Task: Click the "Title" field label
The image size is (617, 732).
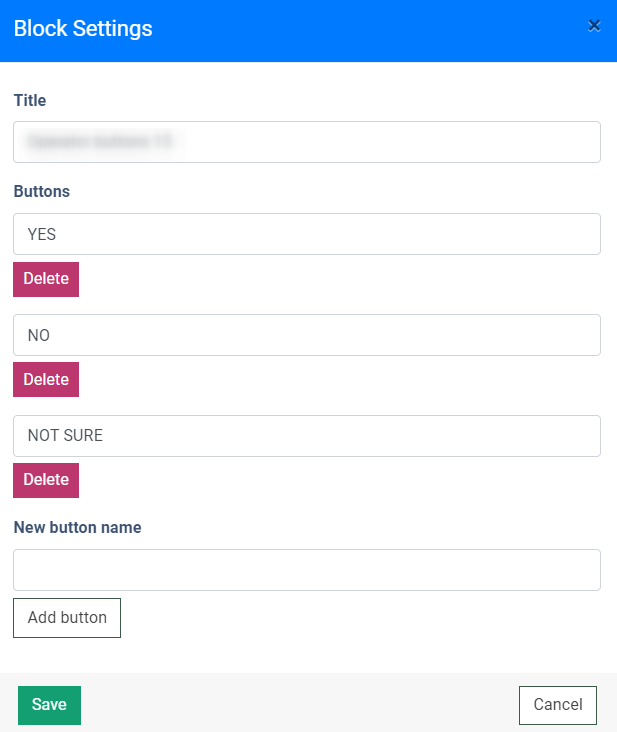Action: click(x=30, y=100)
